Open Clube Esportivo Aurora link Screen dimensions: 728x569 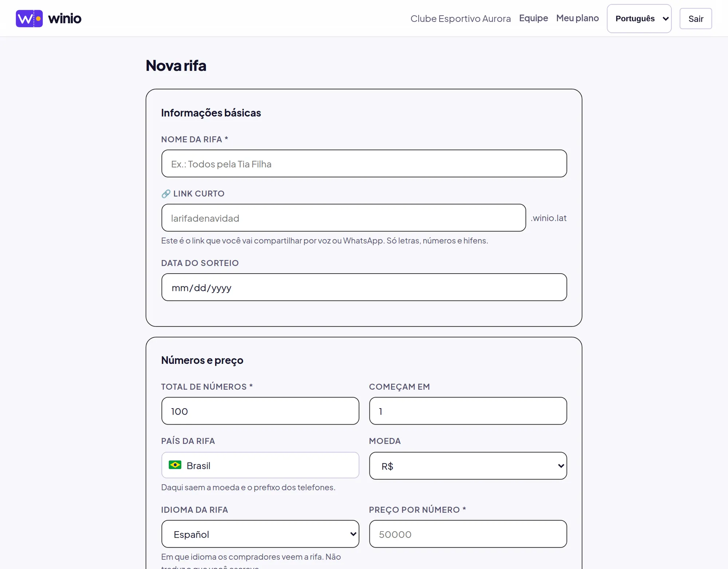pos(460,19)
